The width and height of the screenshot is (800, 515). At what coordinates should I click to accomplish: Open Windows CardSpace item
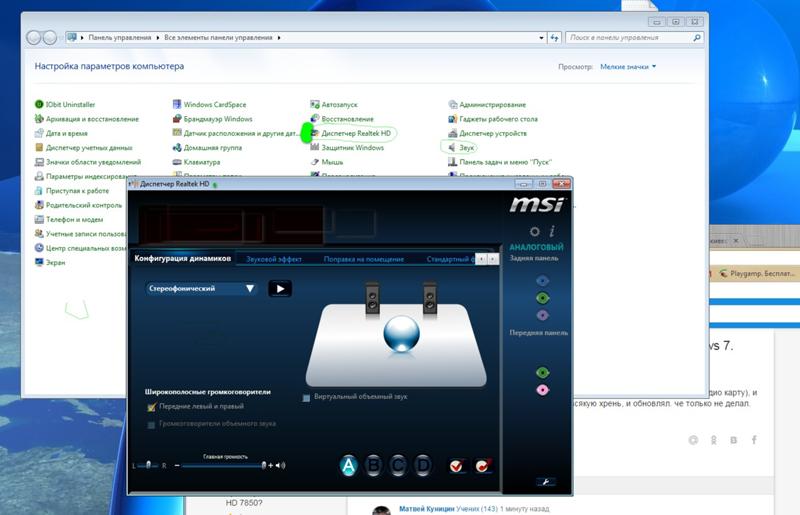pyautogui.click(x=210, y=104)
